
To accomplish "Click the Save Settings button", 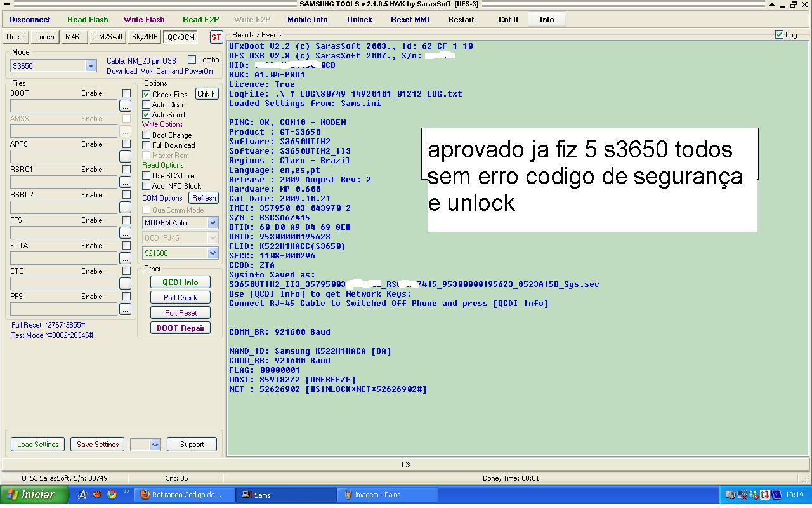I will pos(98,444).
